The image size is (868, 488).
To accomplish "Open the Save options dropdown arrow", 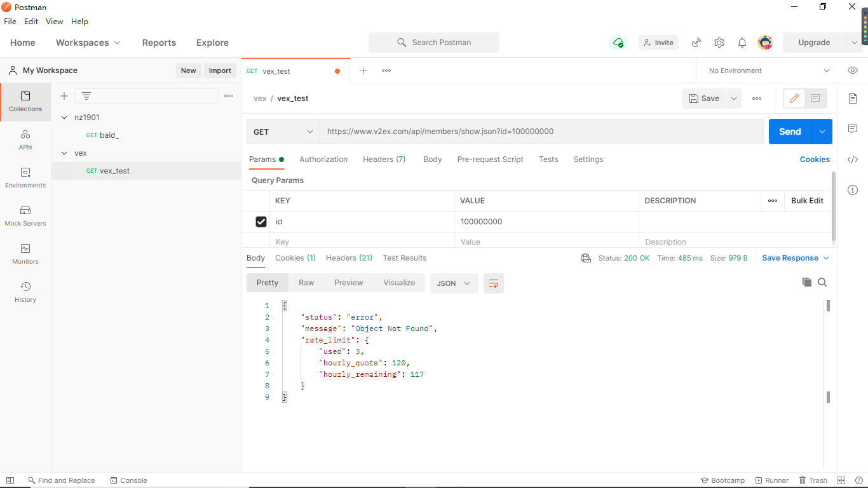I will click(x=734, y=98).
